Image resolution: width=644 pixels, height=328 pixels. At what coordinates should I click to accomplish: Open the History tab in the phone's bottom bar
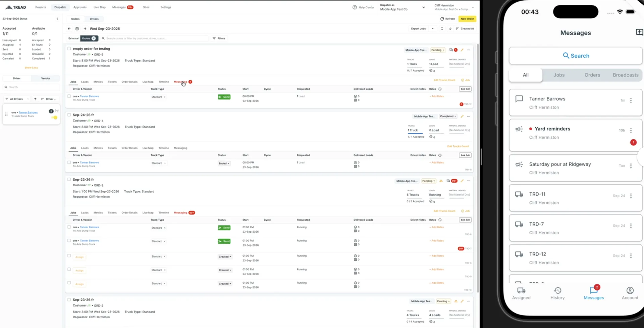click(x=557, y=293)
